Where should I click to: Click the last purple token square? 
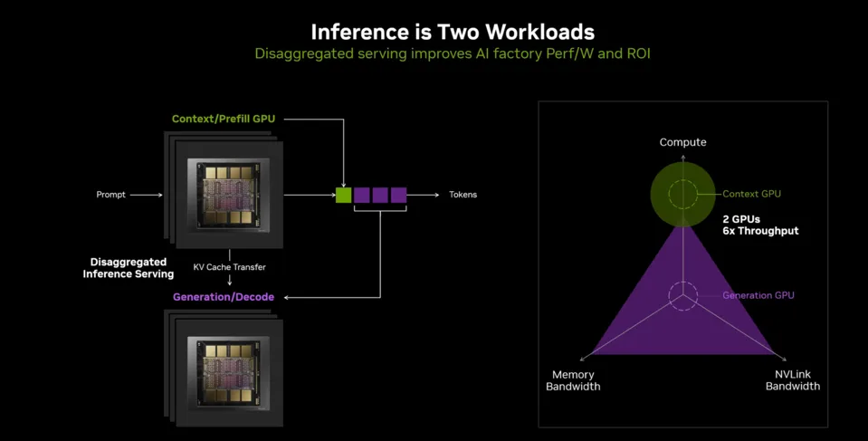click(x=398, y=195)
